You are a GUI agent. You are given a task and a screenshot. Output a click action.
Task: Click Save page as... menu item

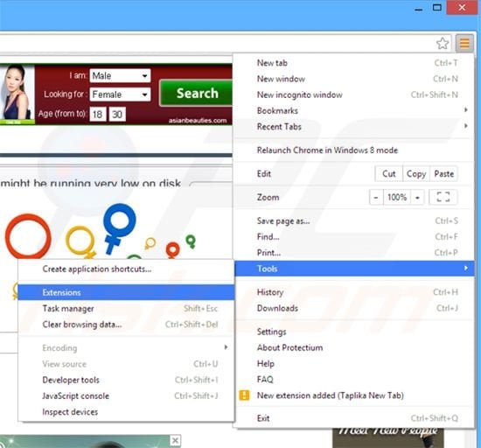click(353, 220)
